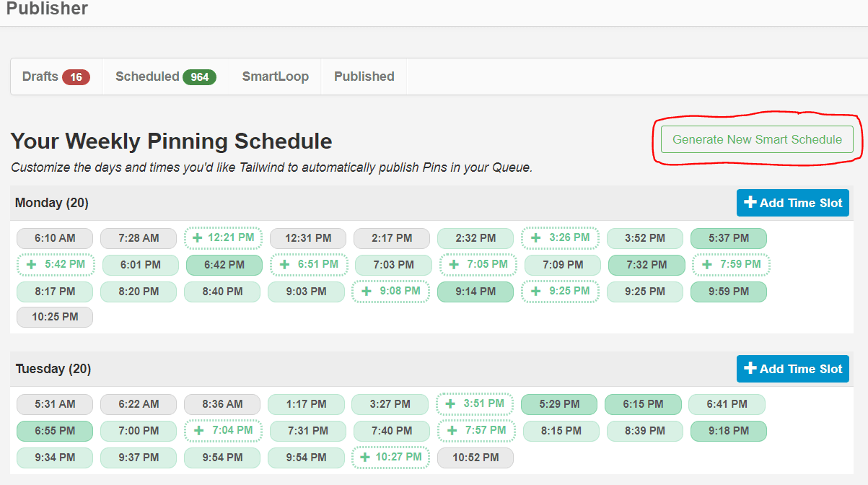Select Monday's 6:10 AM time slot
The height and width of the screenshot is (485, 868).
click(55, 238)
